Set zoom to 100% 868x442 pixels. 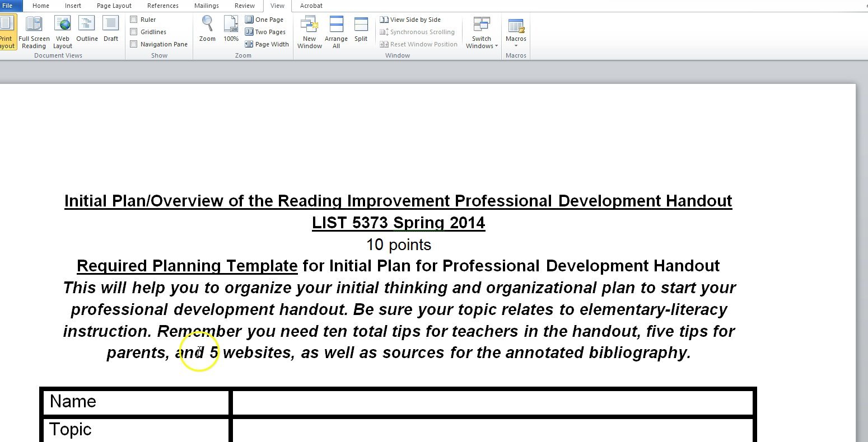pos(231,28)
